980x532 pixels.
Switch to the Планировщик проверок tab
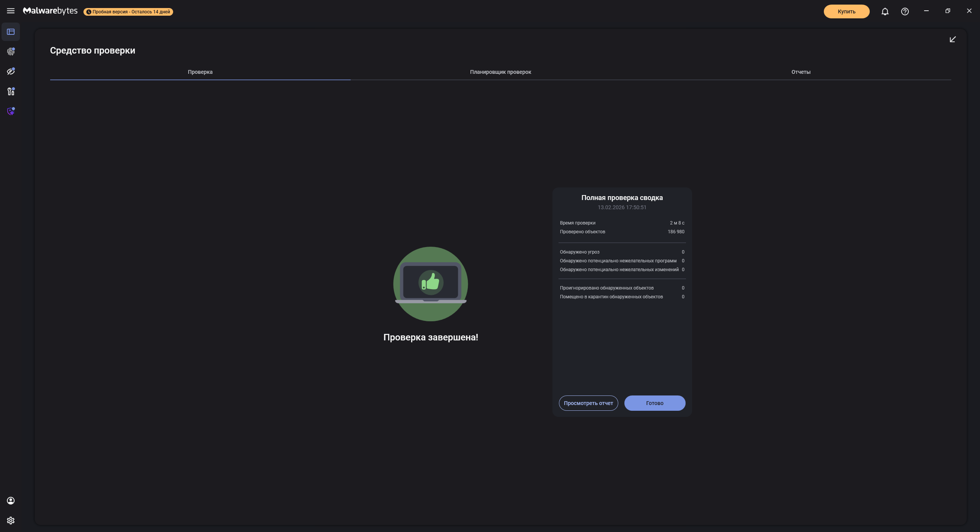click(x=500, y=72)
